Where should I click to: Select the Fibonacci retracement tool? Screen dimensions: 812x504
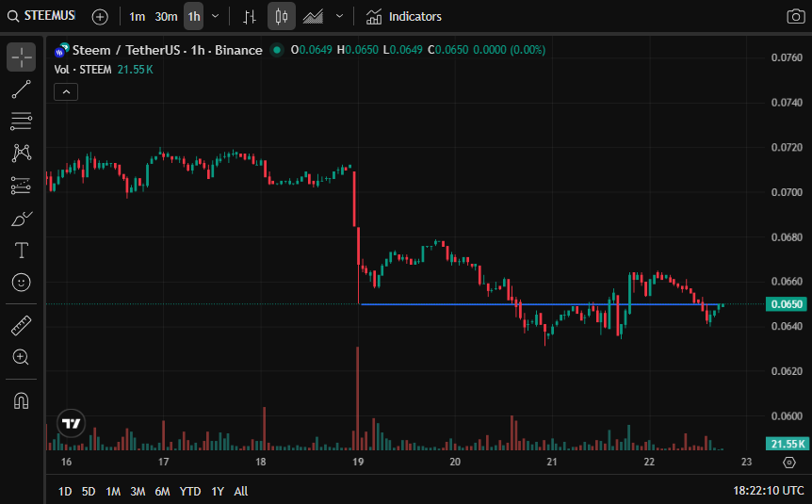[22, 122]
